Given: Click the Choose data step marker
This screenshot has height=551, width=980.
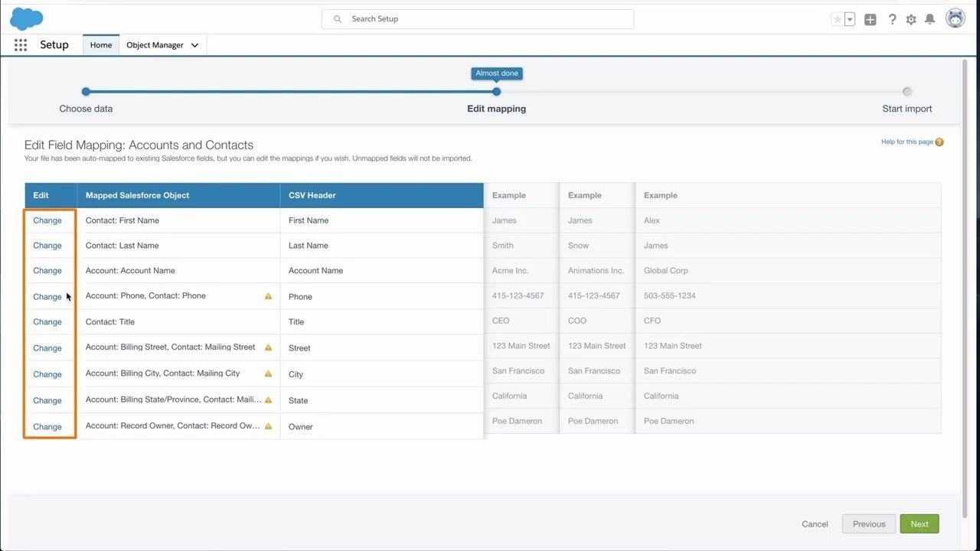Looking at the screenshot, I should (86, 92).
